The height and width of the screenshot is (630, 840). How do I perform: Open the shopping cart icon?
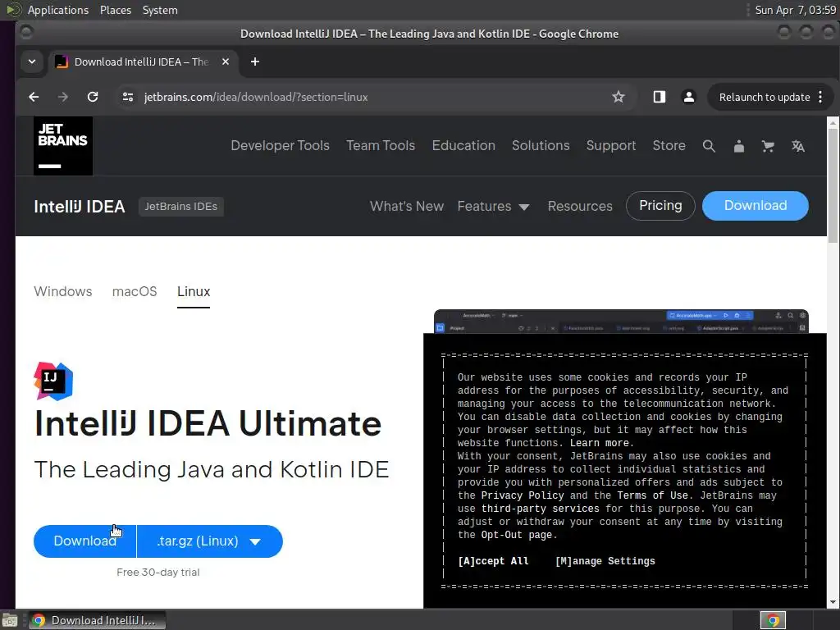pos(768,146)
